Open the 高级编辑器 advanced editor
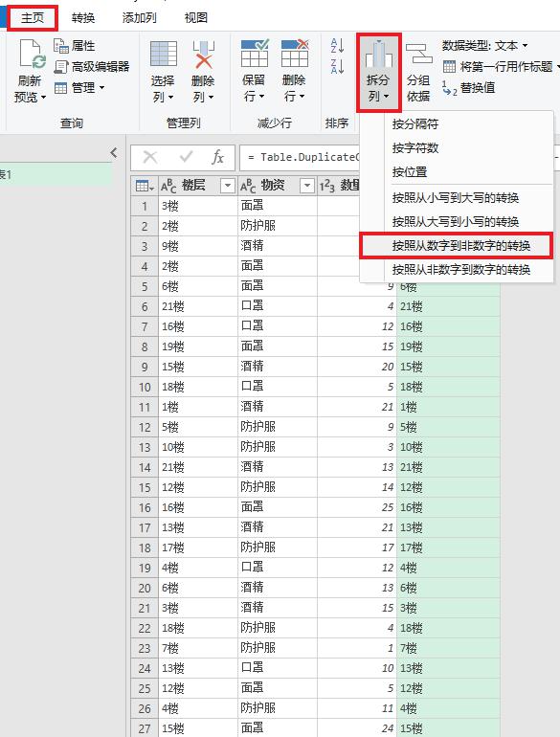Image resolution: width=560 pixels, height=737 pixels. pyautogui.click(x=92, y=66)
